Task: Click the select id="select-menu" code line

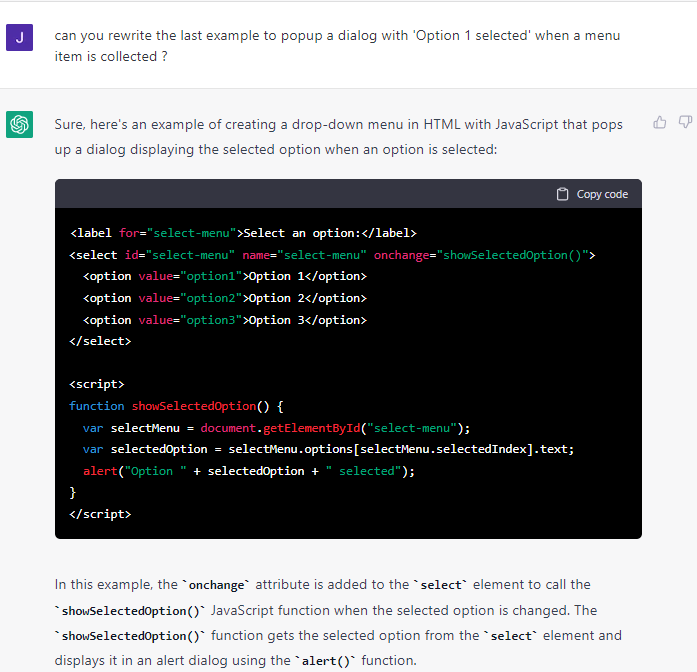Action: coord(332,255)
